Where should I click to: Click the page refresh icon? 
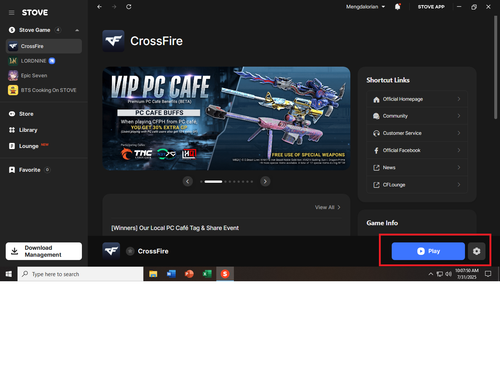click(x=129, y=7)
